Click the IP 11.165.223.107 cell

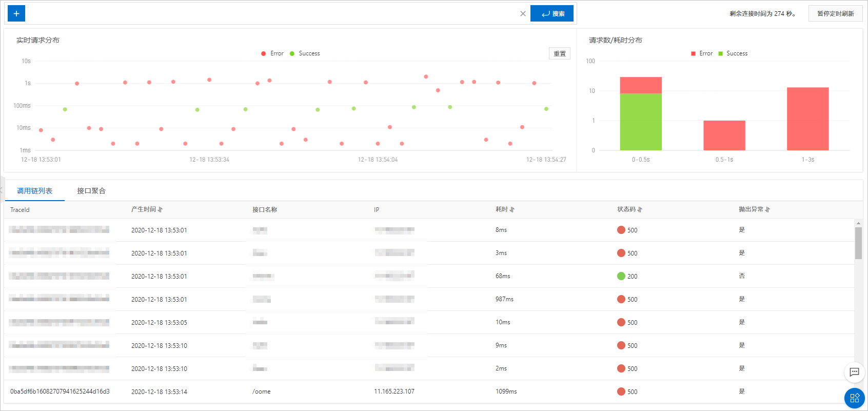[x=394, y=392]
